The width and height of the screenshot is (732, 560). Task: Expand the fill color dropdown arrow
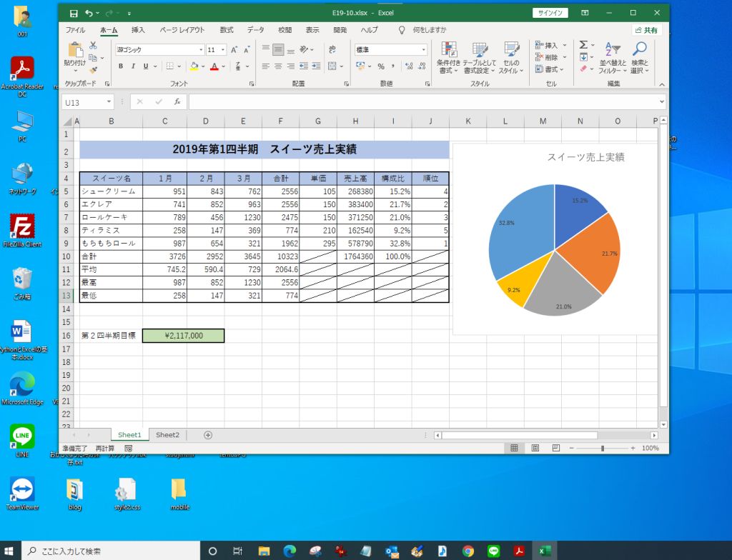coord(203,66)
